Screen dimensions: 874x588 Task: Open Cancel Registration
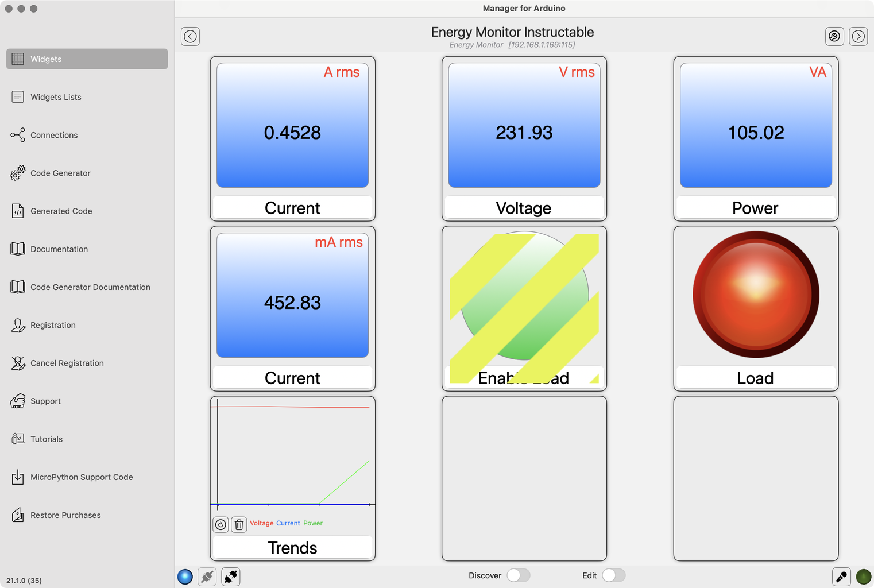(x=67, y=363)
